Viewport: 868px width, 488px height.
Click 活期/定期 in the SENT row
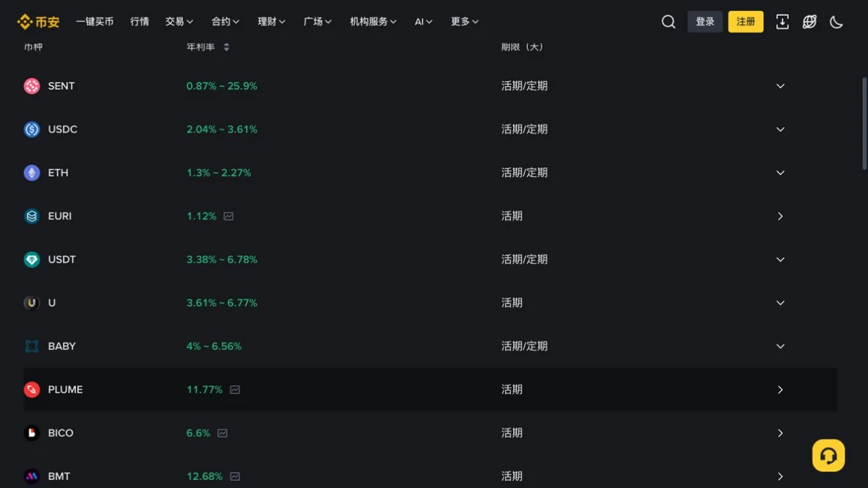coord(524,86)
